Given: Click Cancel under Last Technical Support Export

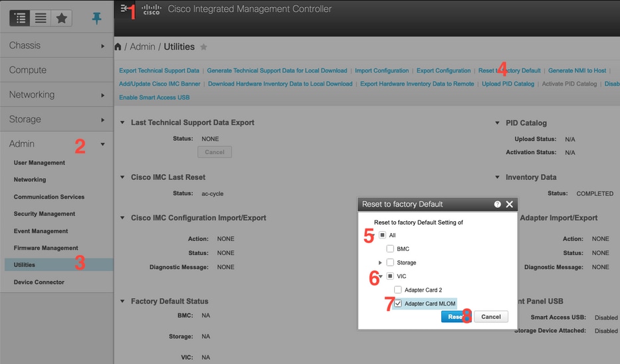Looking at the screenshot, I should point(215,152).
